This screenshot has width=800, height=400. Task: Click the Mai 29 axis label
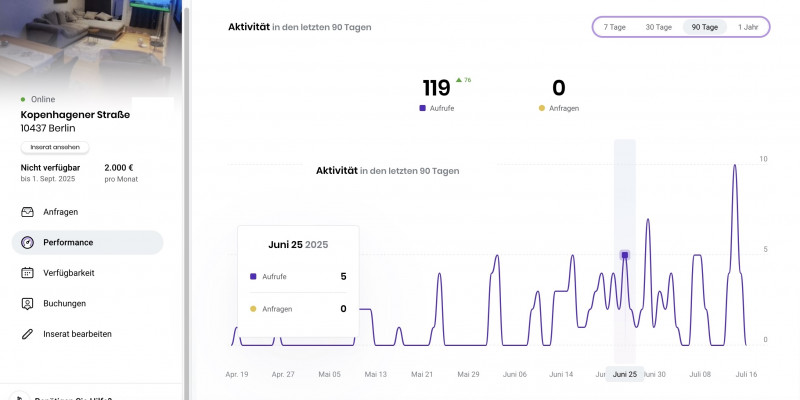tap(468, 374)
